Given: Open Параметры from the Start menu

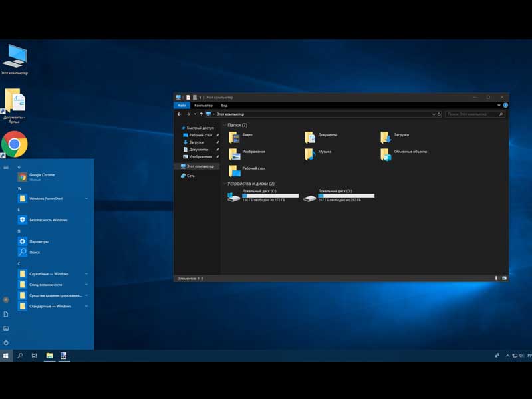Looking at the screenshot, I should pyautogui.click(x=39, y=241).
